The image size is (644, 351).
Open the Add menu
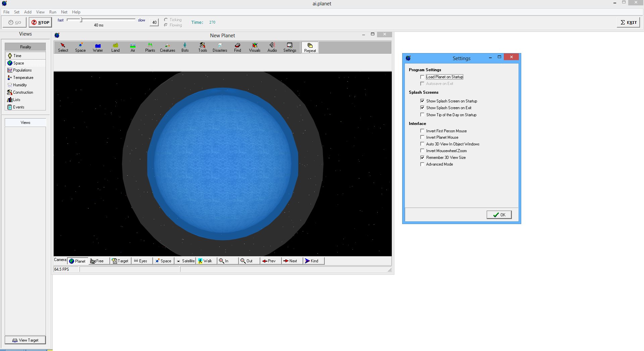tap(28, 12)
